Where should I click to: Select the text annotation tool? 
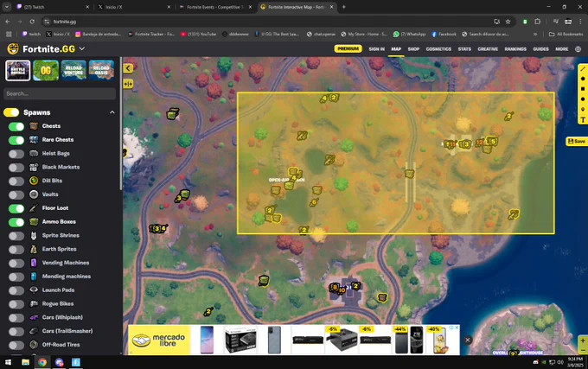[x=583, y=120]
